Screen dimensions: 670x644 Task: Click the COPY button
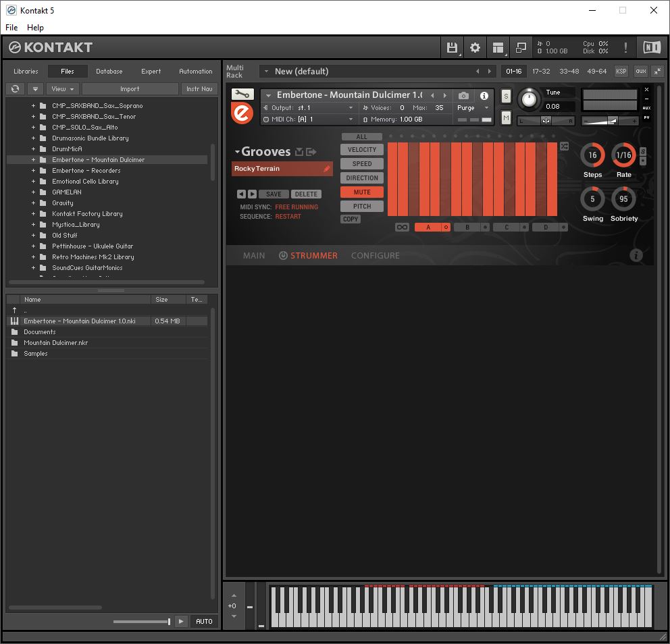[351, 219]
